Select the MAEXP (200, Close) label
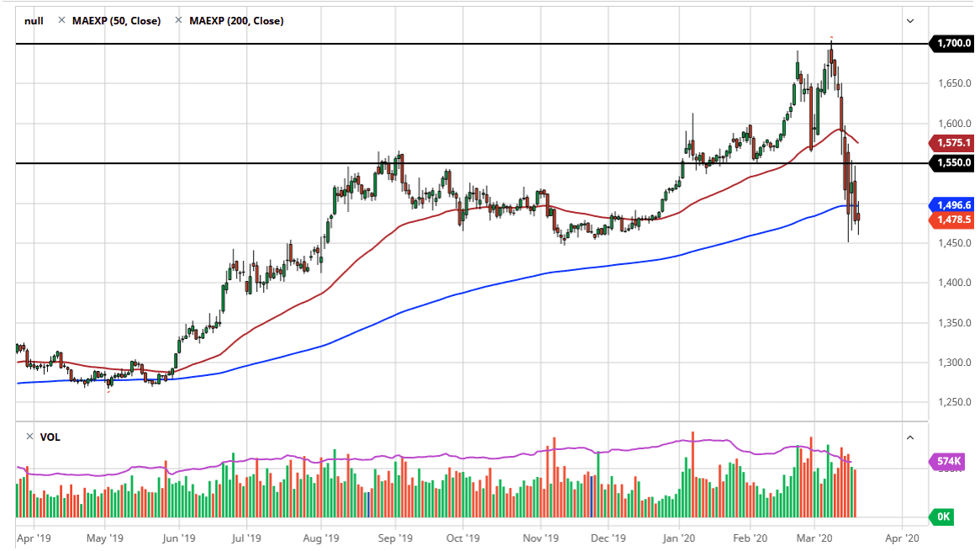The image size is (980, 551). pos(236,21)
